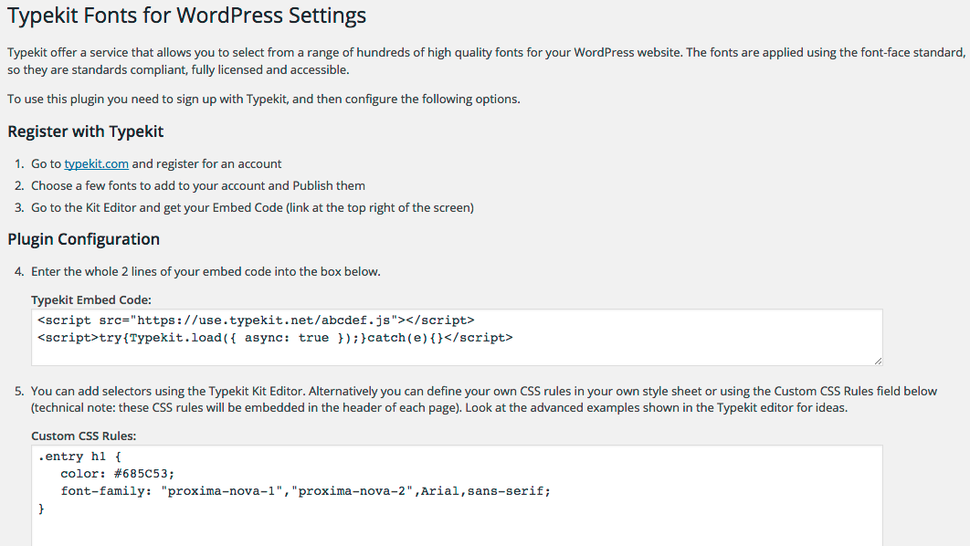Click inside the Custom CSS Rules textarea
This screenshot has width=970, height=546.
[x=457, y=496]
